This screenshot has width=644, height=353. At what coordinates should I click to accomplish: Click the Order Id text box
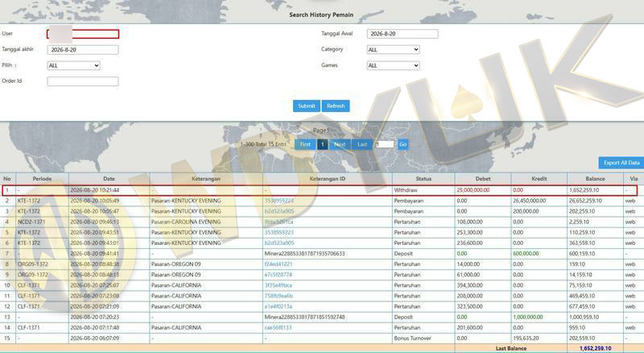(83, 81)
